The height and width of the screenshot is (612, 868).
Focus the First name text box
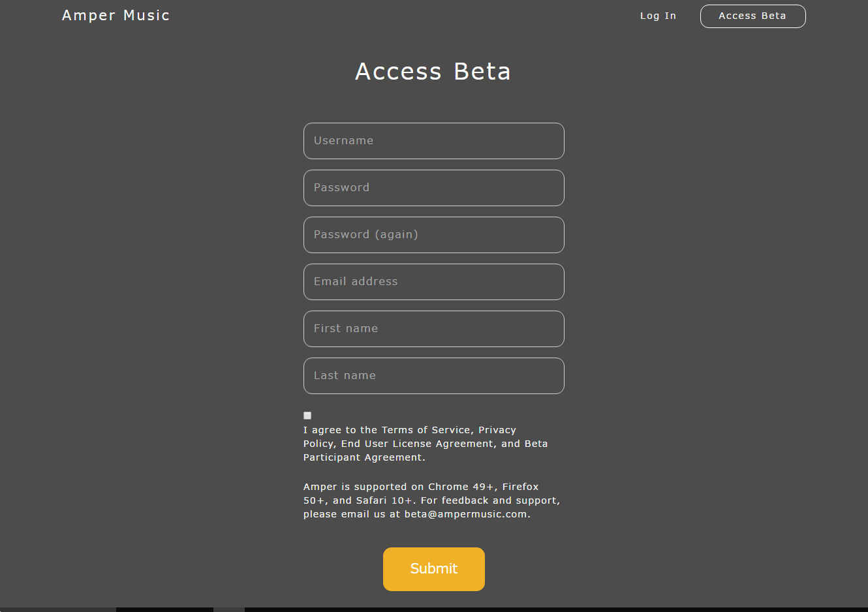point(433,329)
